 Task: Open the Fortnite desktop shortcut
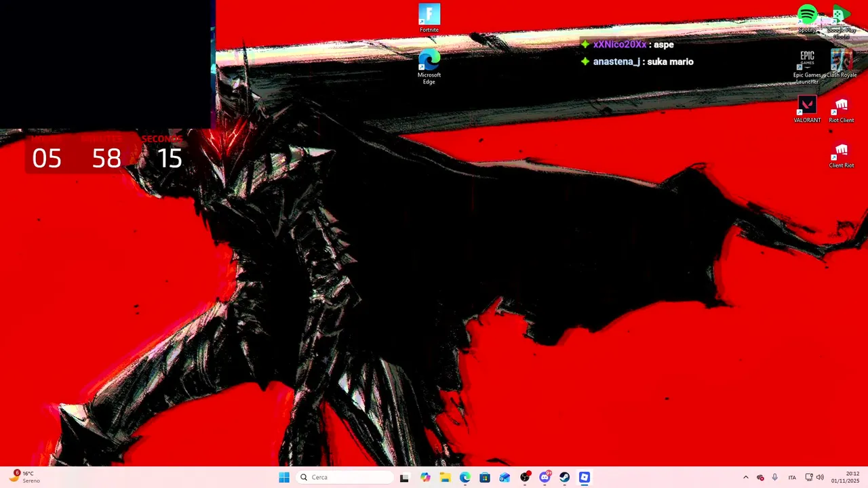(x=429, y=18)
